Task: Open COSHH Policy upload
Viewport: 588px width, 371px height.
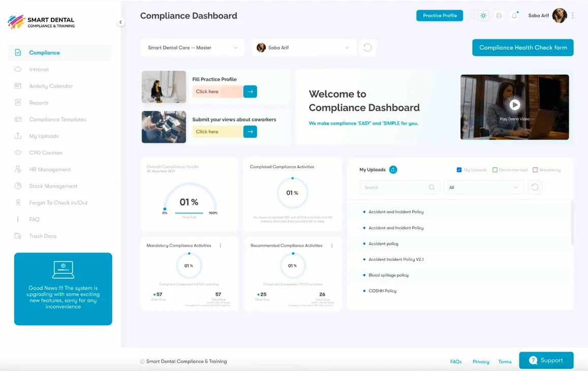Action: click(x=383, y=291)
